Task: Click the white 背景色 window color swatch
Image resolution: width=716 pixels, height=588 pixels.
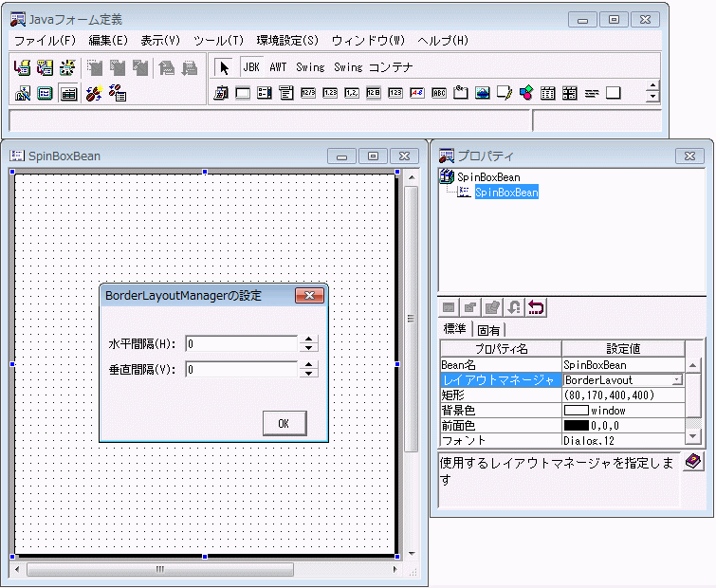Action: tap(576, 410)
